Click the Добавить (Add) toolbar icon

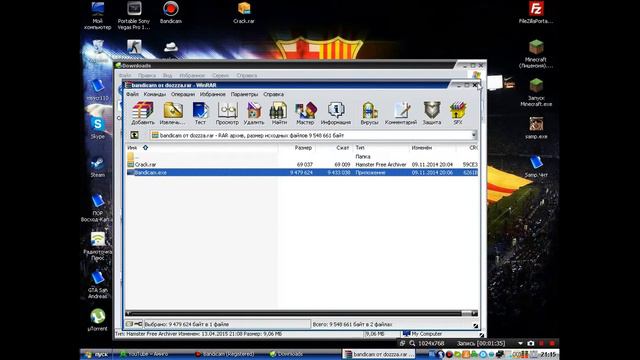click(x=143, y=113)
